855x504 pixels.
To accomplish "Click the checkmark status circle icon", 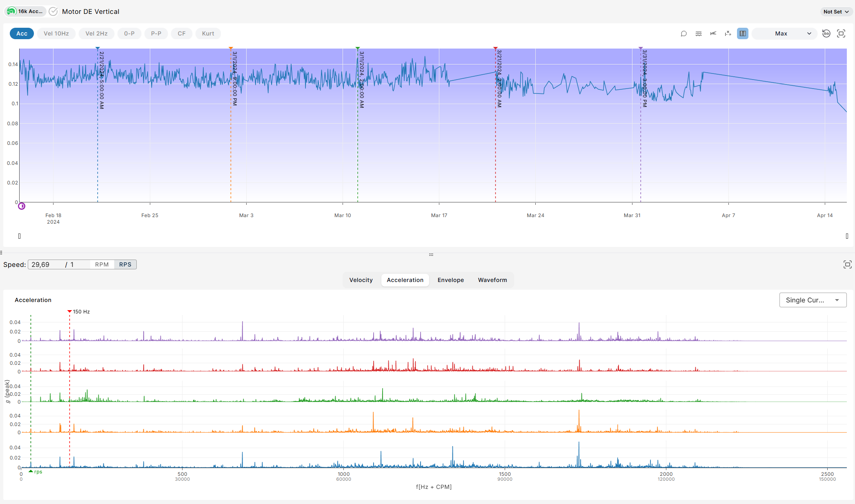I will coord(53,11).
